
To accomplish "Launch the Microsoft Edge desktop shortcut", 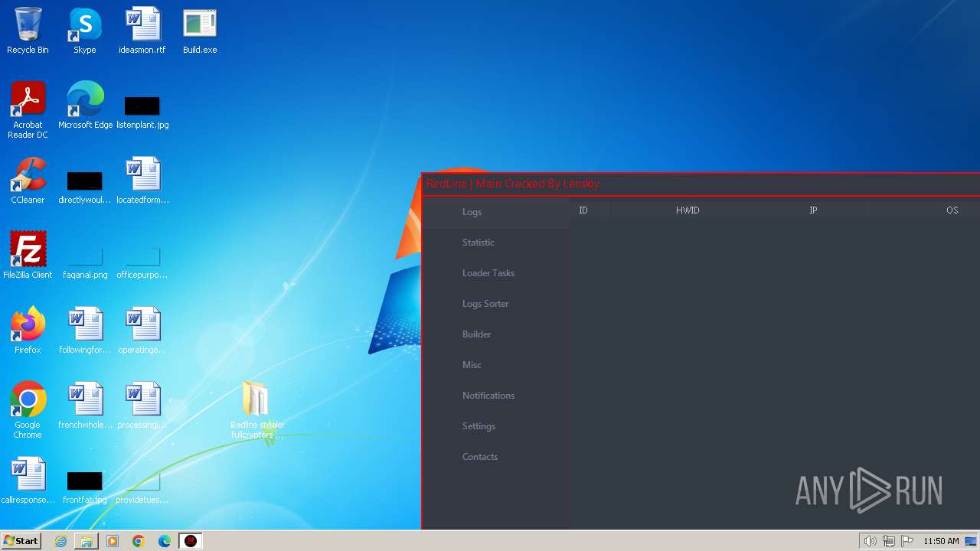I will tap(85, 106).
